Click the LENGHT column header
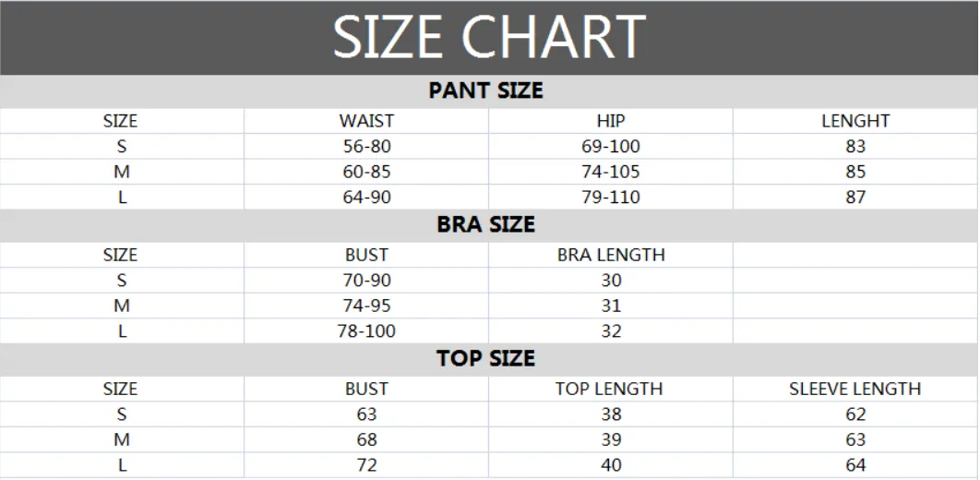 (x=855, y=121)
